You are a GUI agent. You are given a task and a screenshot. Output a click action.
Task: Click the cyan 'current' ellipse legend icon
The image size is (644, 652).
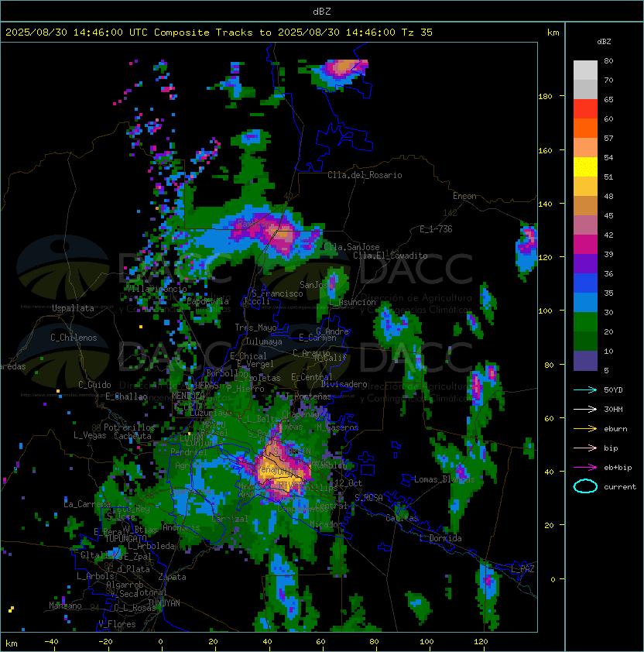pyautogui.click(x=585, y=486)
